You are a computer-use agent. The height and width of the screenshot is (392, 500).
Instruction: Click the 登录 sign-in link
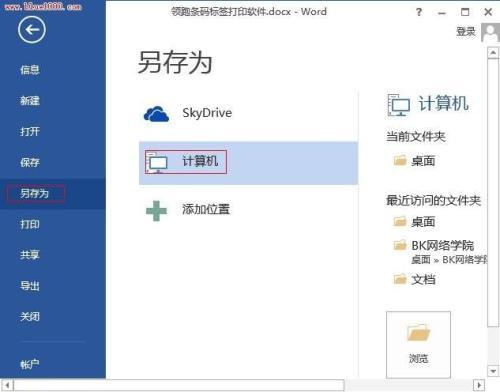point(466,32)
